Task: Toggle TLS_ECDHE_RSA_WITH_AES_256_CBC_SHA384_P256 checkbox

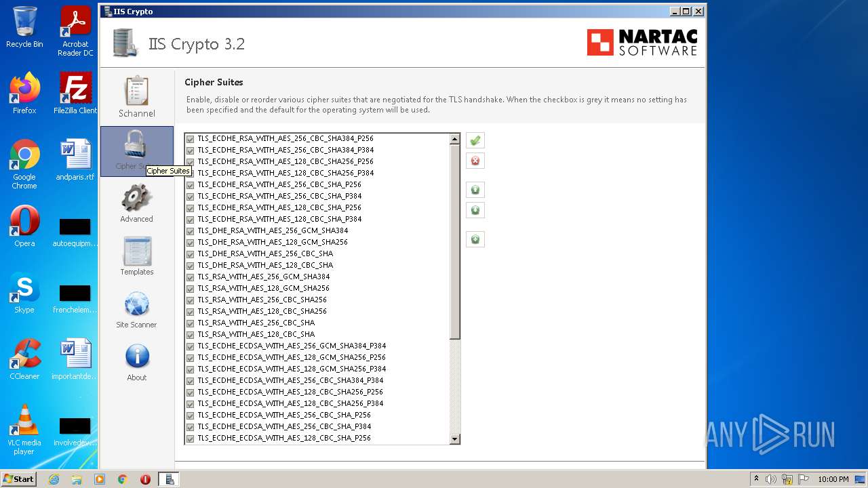Action: 191,139
